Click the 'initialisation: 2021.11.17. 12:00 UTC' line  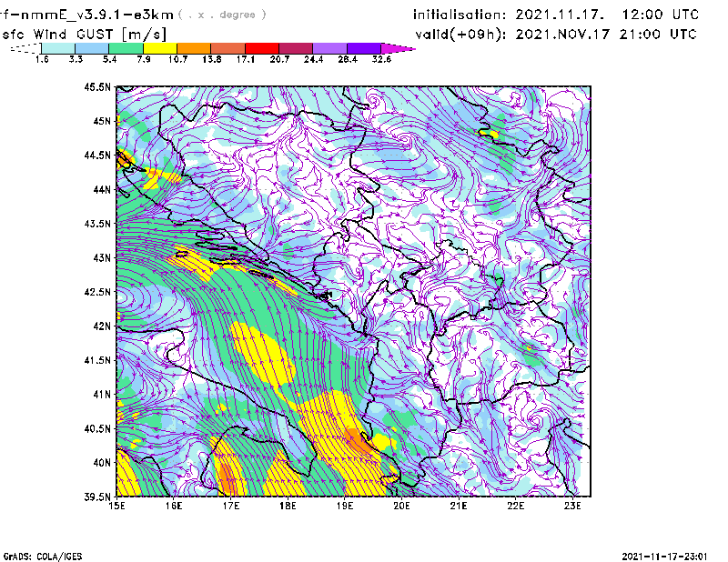pyautogui.click(x=556, y=15)
